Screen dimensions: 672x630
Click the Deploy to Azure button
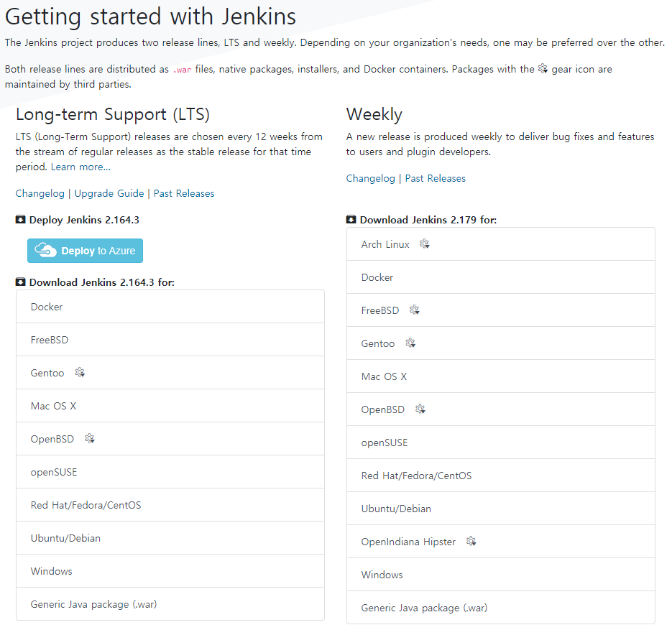coord(85,251)
